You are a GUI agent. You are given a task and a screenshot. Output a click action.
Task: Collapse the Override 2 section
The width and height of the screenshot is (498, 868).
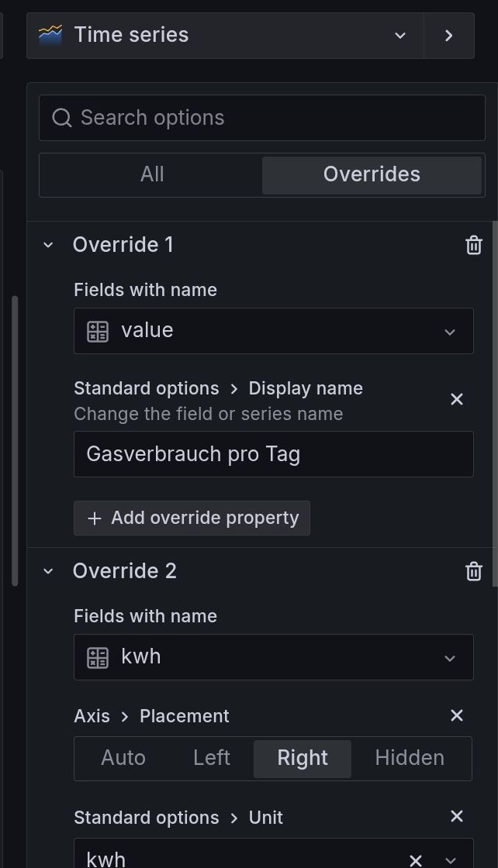(x=48, y=572)
